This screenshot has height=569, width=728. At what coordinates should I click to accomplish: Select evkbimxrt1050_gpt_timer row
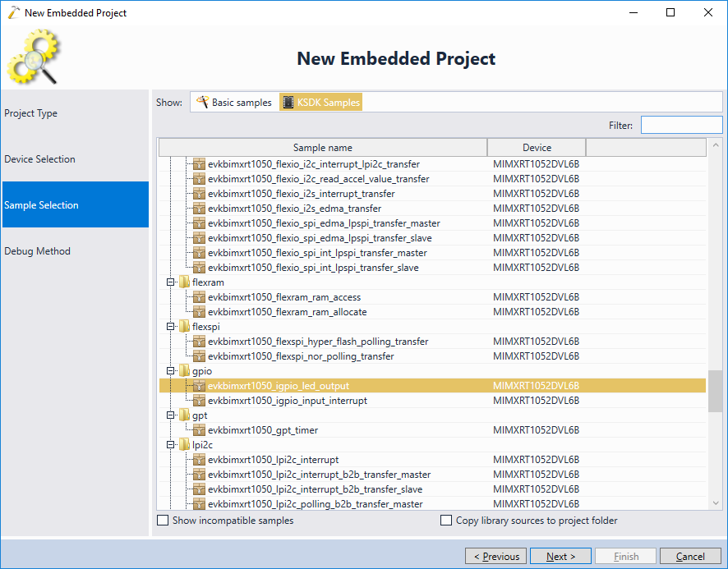pos(432,430)
